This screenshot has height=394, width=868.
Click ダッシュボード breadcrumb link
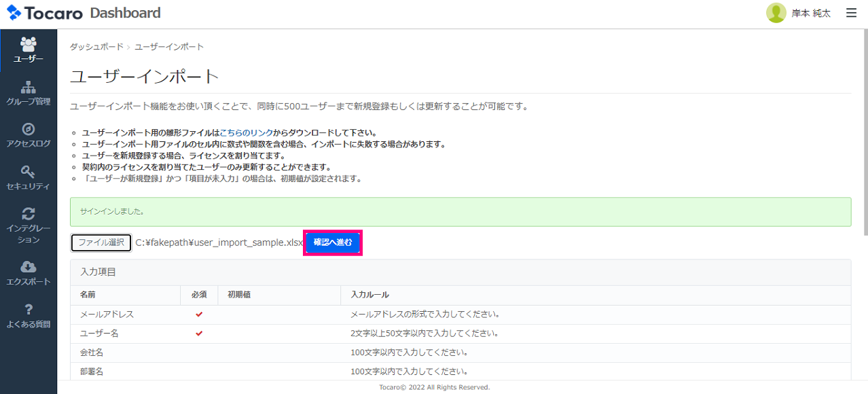tap(96, 47)
